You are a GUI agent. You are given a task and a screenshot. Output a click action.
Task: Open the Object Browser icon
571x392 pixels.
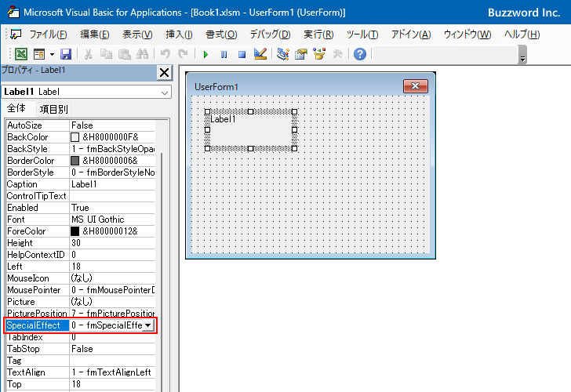pyautogui.click(x=319, y=54)
